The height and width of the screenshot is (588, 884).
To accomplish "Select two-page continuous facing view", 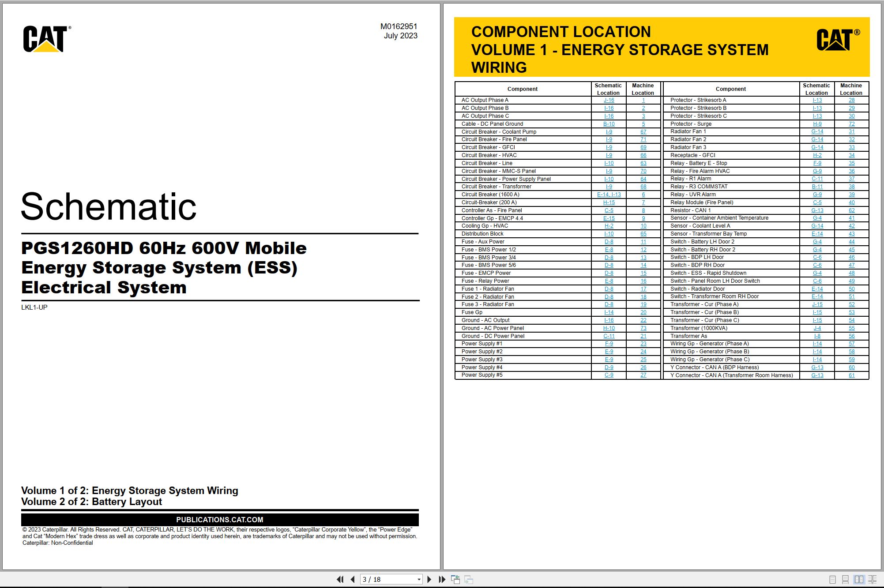I will (873, 580).
